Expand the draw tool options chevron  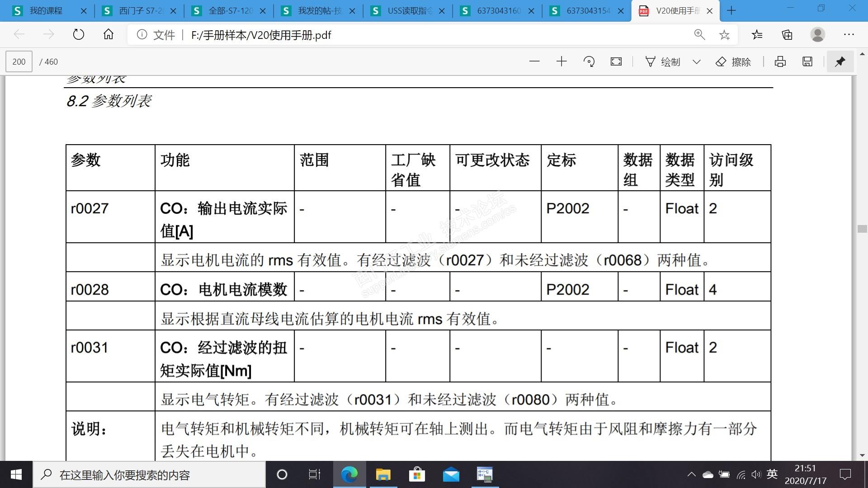coord(696,61)
